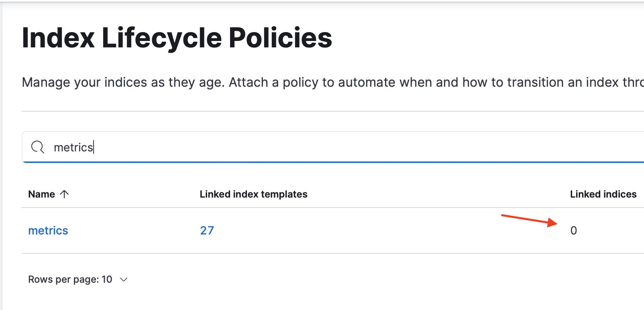
Task: Focus the policy search field containing metrics
Action: click(x=281, y=147)
